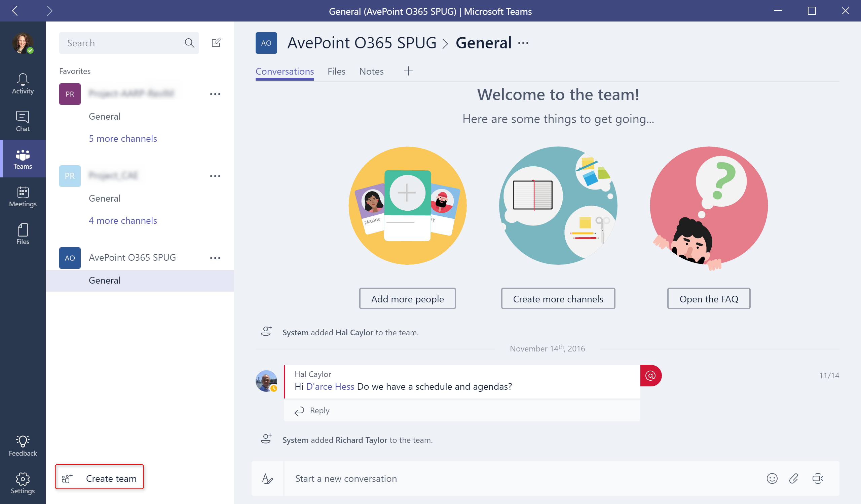Switch to the Conversations tab

285,72
